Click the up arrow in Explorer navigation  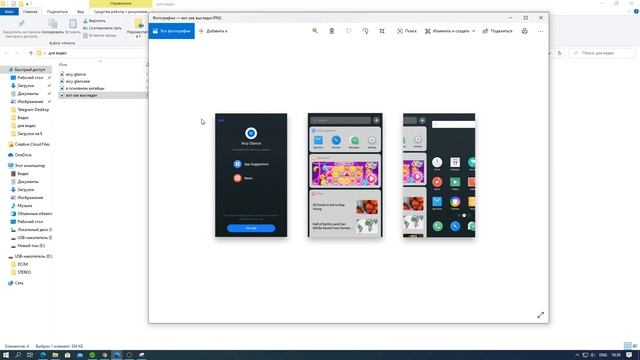click(x=31, y=53)
